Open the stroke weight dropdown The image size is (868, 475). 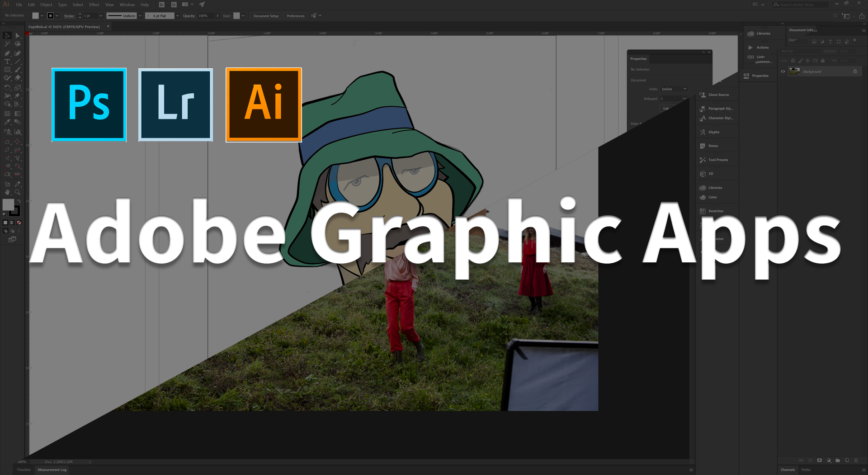(101, 16)
